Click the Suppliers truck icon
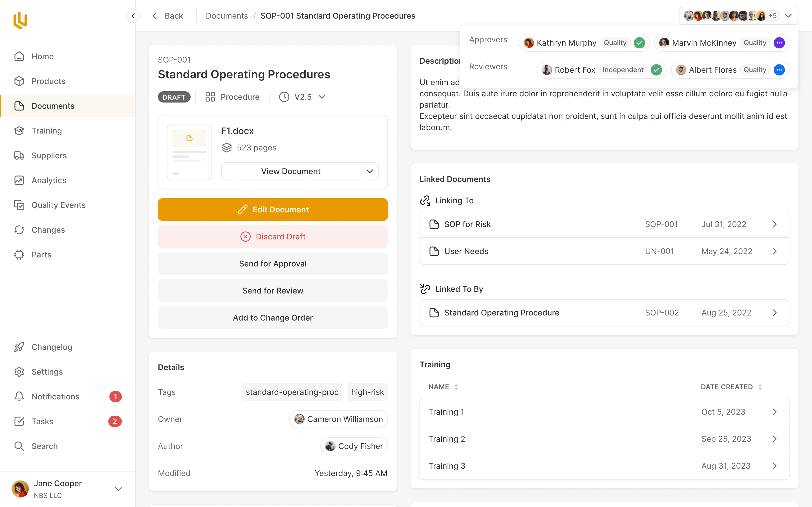The height and width of the screenshot is (507, 812). pos(19,155)
